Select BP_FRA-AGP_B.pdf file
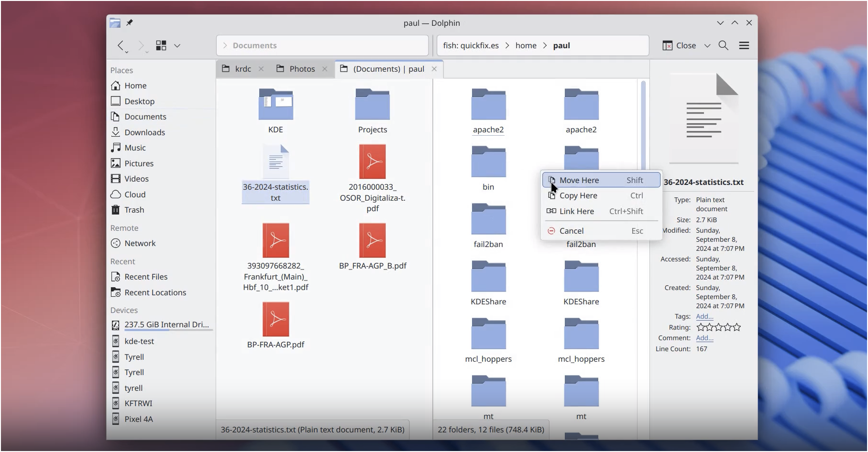Viewport: 868px width, 452px height. coord(373,247)
